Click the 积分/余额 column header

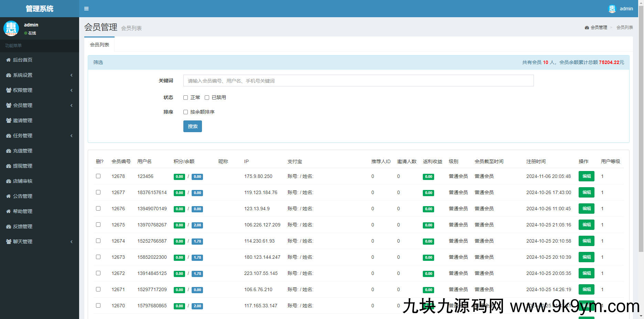click(x=184, y=161)
